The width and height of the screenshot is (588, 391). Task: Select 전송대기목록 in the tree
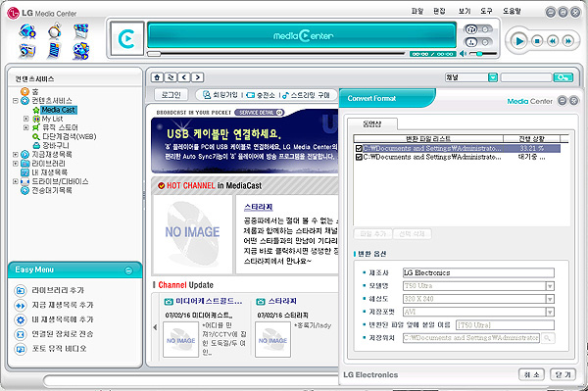point(52,190)
